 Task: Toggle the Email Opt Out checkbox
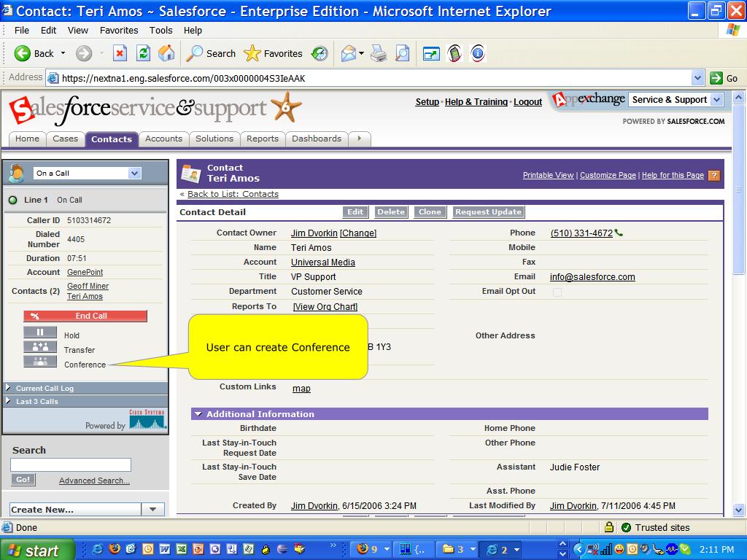[x=557, y=292]
